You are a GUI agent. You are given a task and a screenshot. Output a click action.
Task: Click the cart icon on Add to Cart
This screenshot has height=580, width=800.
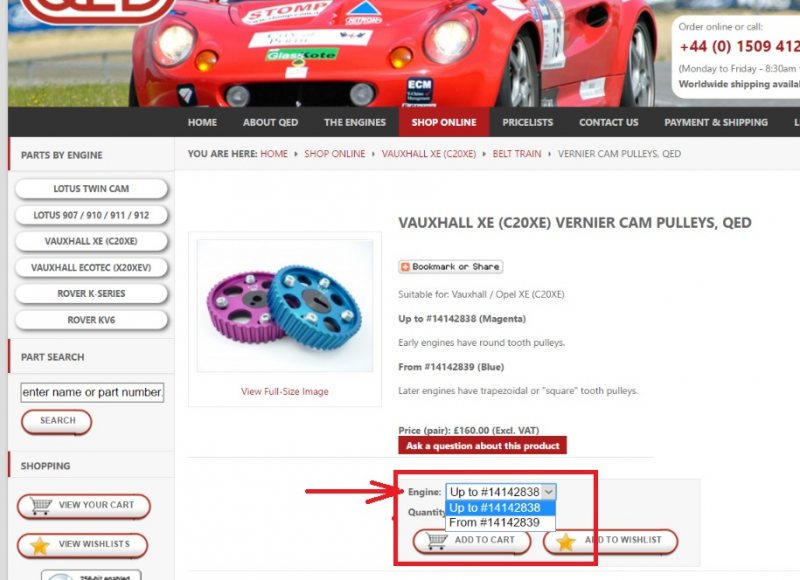click(x=437, y=540)
